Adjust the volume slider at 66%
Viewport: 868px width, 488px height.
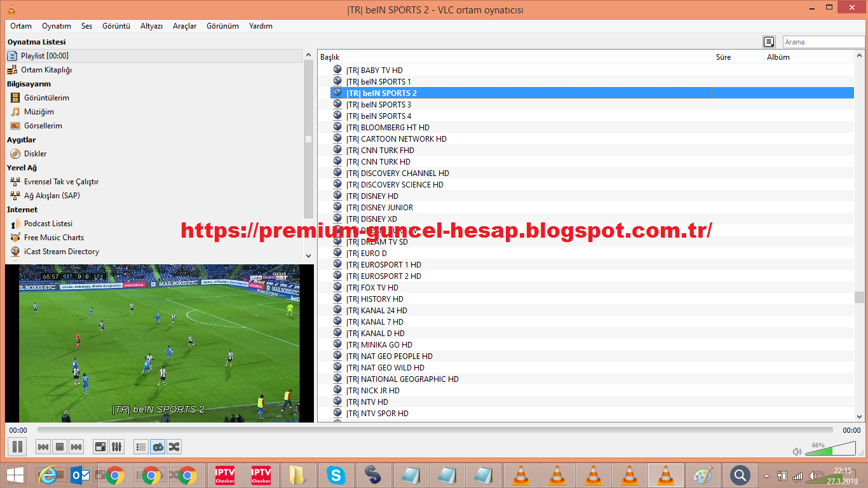coord(830,449)
